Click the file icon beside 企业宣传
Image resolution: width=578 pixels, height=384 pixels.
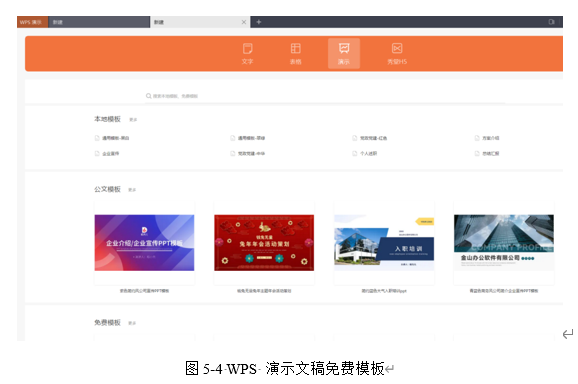point(97,154)
